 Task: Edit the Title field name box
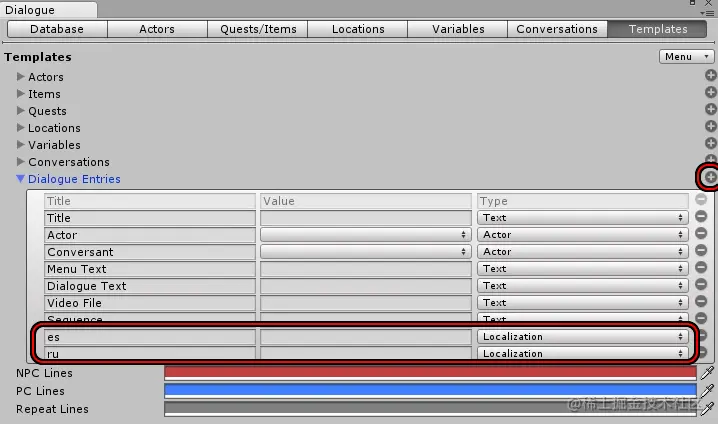click(150, 218)
